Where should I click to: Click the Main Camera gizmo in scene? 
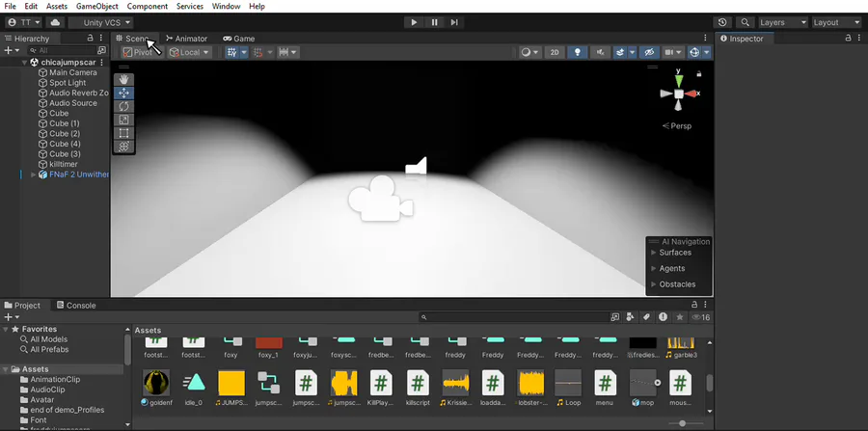coord(380,199)
